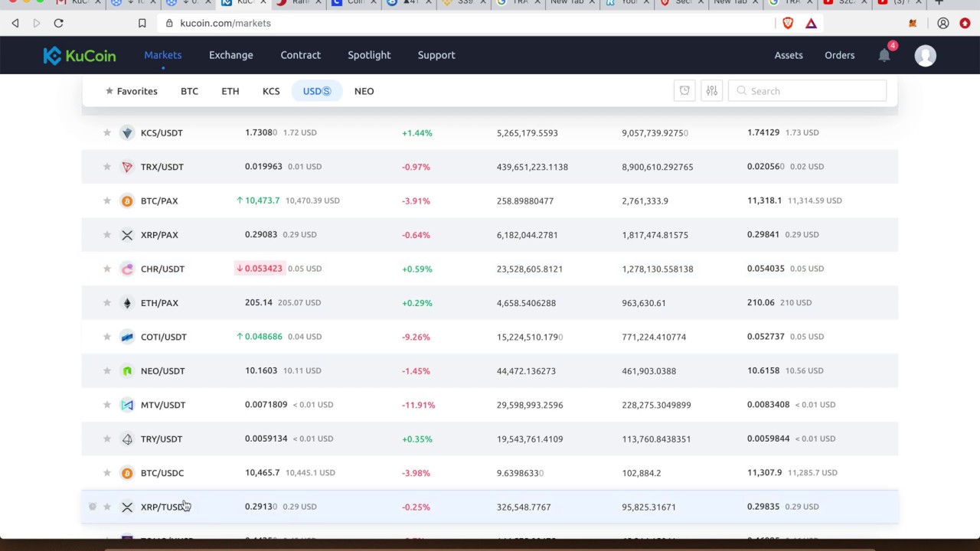Click the Brave shield icon
The image size is (980, 551).
pyautogui.click(x=788, y=23)
